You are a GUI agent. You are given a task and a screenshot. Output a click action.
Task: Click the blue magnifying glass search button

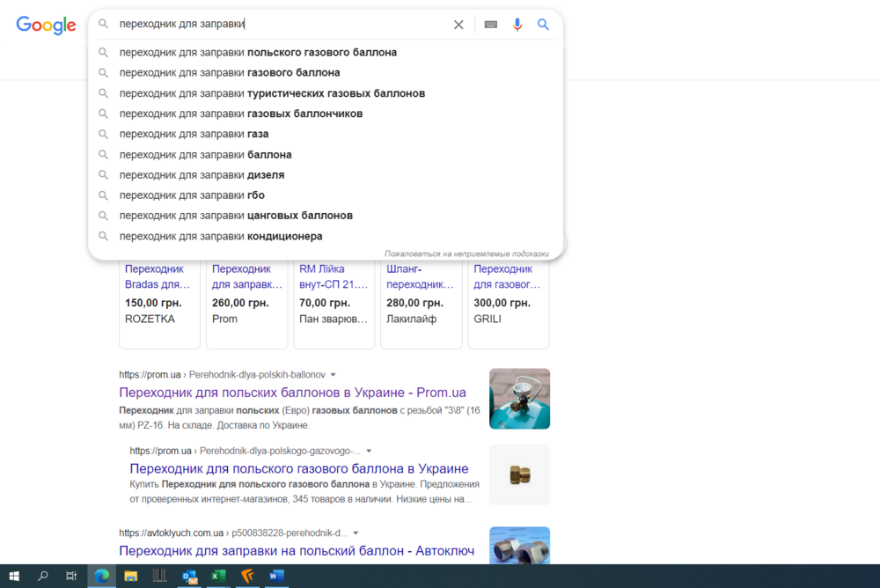point(543,24)
